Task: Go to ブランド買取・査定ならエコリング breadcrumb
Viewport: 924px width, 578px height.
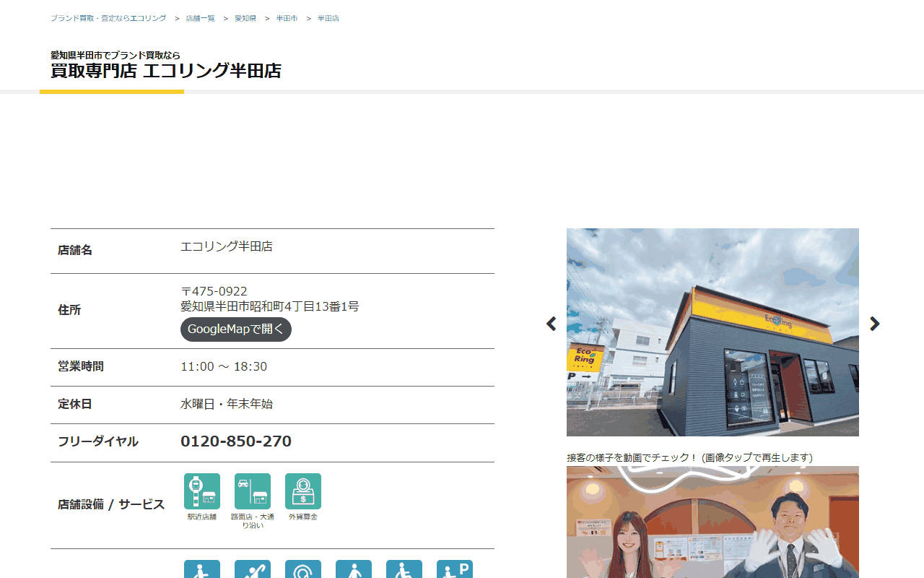Action: 108,18
